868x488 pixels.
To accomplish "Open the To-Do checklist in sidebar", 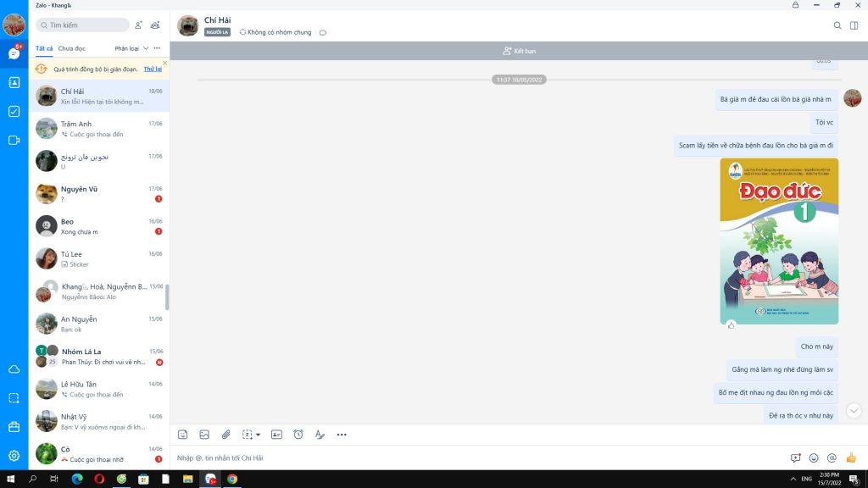I will [x=14, y=111].
